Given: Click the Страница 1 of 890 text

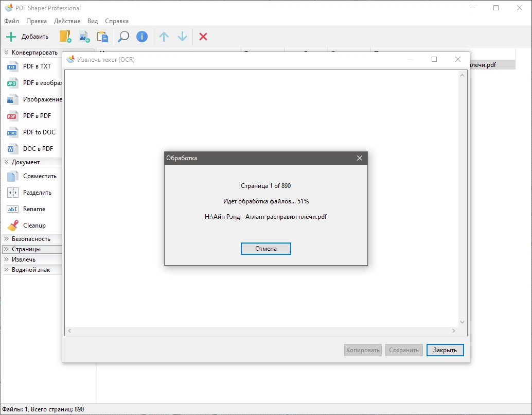Looking at the screenshot, I should (x=265, y=186).
